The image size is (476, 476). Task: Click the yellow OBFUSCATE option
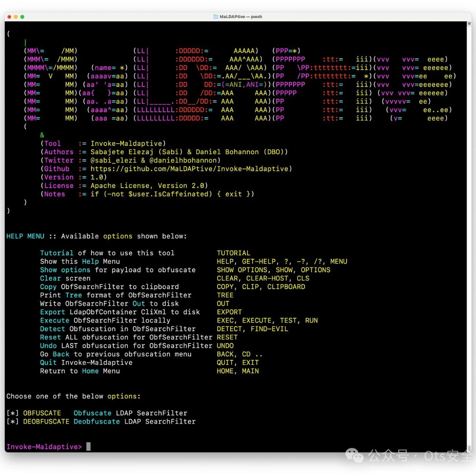pyautogui.click(x=42, y=413)
